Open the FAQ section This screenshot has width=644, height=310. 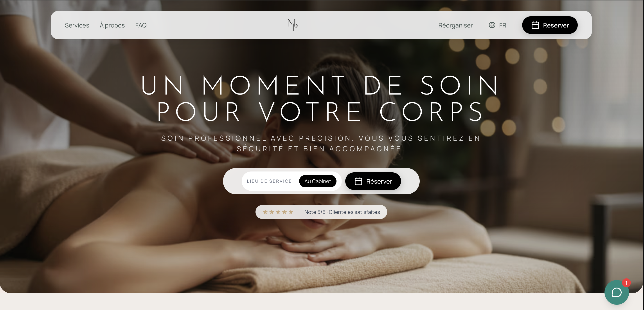(141, 25)
